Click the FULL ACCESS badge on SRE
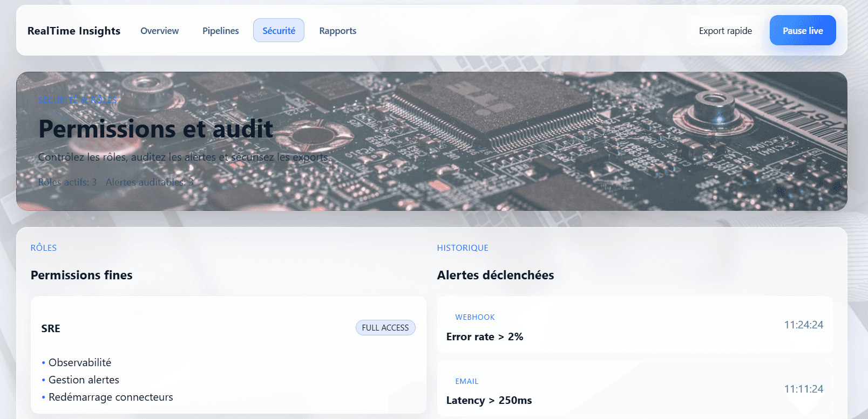 [x=385, y=328]
